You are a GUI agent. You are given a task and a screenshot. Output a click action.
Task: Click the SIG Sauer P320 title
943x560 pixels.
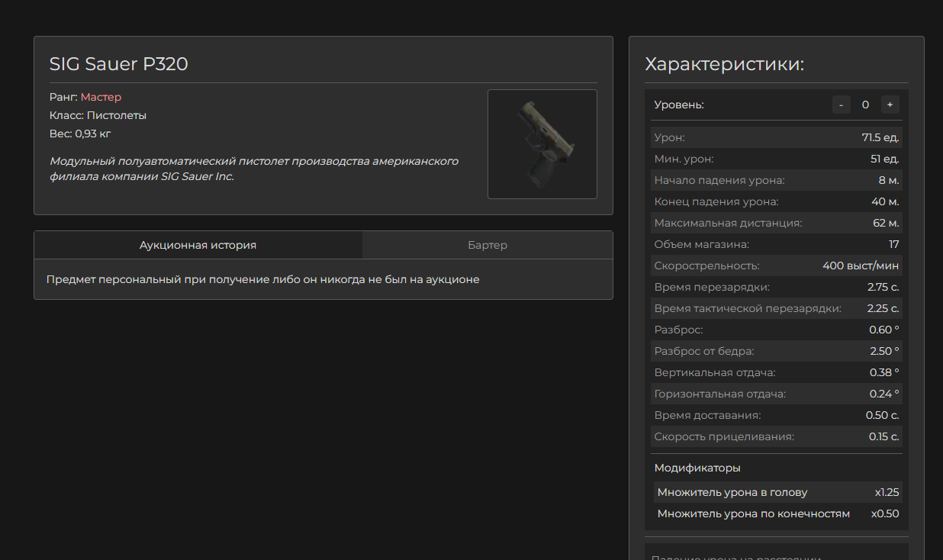[x=119, y=64]
